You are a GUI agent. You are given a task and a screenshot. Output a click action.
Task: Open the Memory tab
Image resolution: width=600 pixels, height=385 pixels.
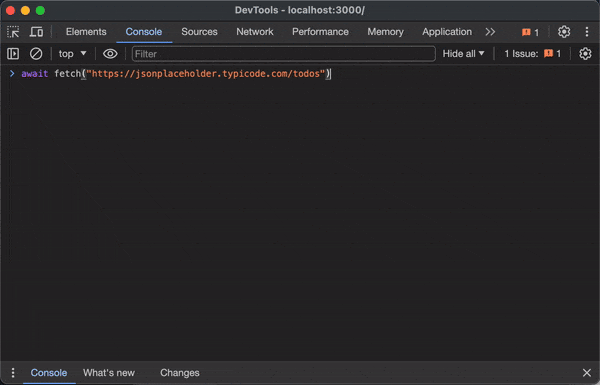click(x=385, y=32)
